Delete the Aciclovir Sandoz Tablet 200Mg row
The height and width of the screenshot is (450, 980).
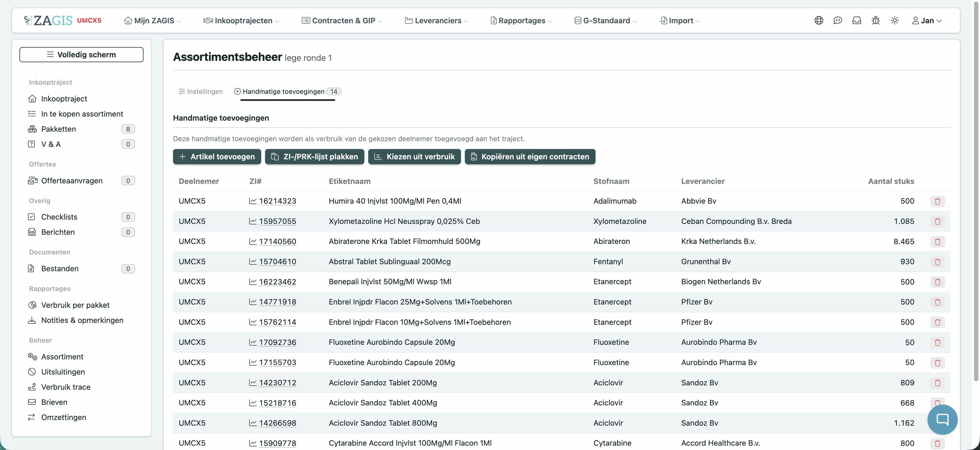937,383
